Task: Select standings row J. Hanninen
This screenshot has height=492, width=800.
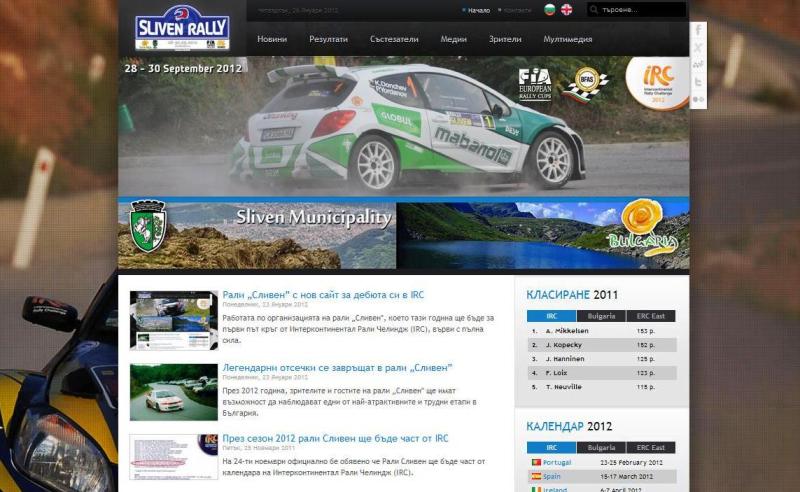Action: [602, 359]
